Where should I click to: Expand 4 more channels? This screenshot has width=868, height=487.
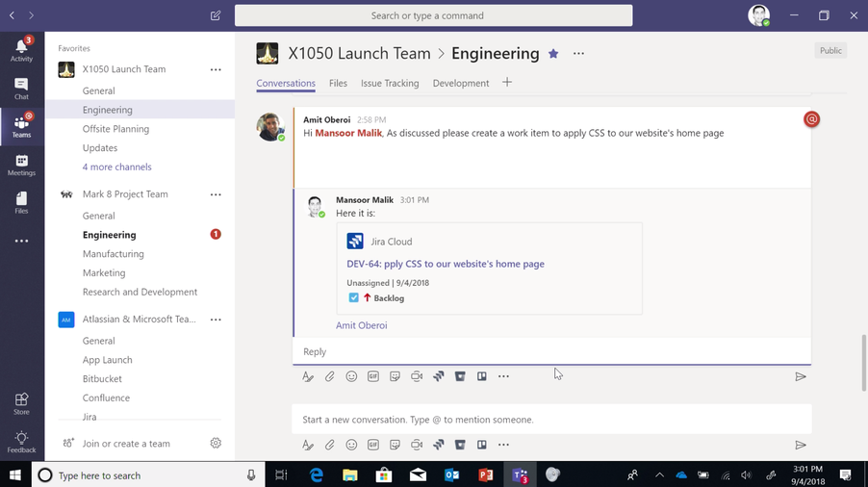[116, 167]
